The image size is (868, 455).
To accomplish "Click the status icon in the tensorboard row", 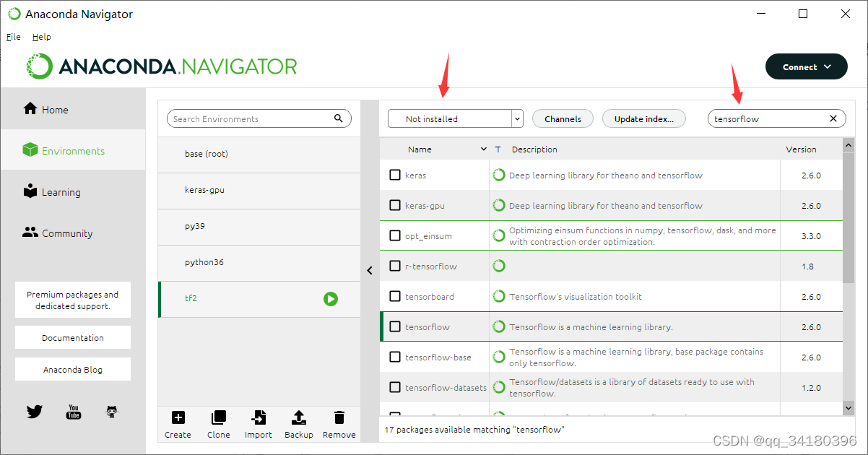I will [498, 296].
